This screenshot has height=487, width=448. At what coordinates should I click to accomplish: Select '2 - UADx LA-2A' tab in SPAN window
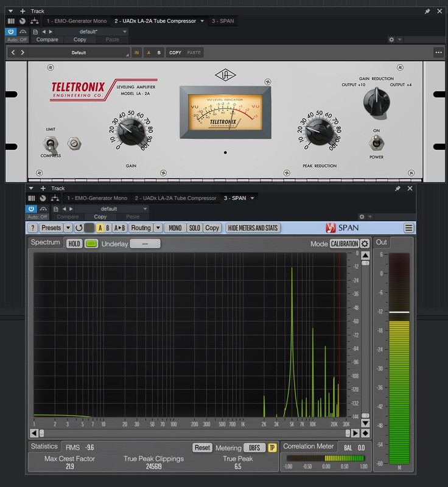click(x=175, y=198)
